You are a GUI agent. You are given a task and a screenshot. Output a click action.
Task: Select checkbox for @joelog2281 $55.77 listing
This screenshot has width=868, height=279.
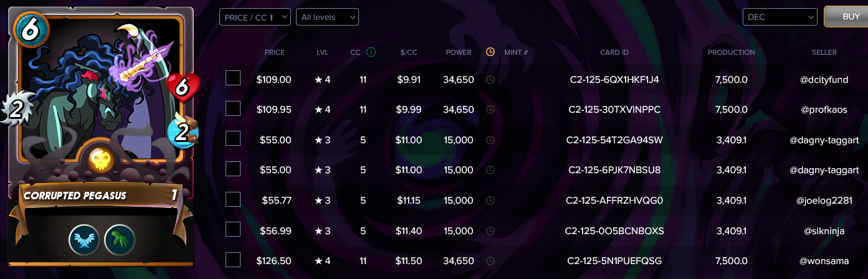pyautogui.click(x=233, y=199)
